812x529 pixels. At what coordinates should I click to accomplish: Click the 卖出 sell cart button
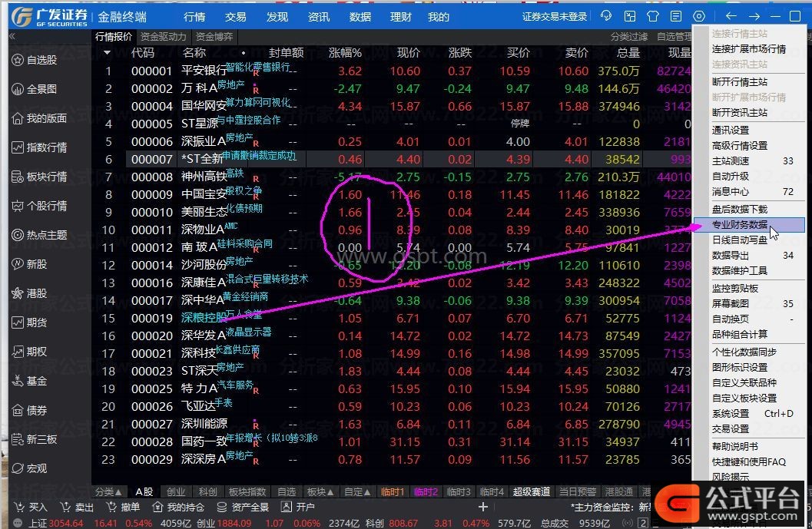77,508
